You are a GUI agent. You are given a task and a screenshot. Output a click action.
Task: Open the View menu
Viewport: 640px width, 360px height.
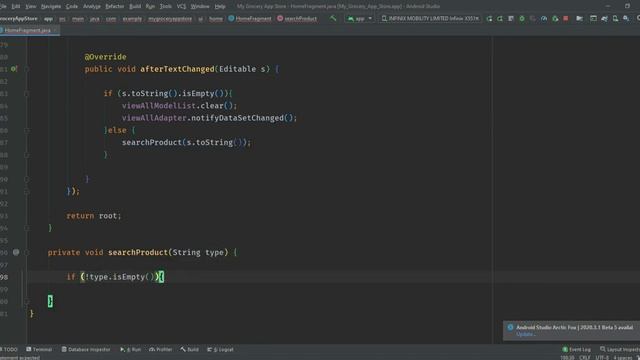pos(31,6)
